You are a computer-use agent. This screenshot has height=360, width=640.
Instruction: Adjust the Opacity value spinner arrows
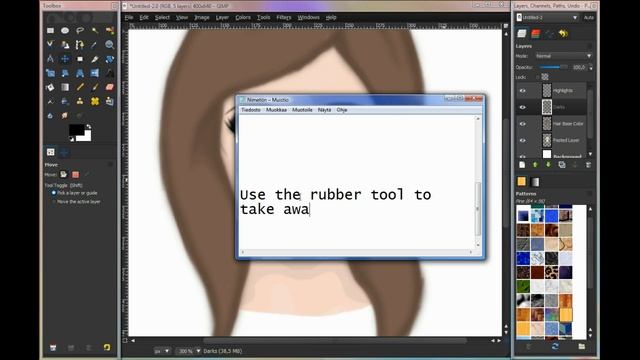591,67
